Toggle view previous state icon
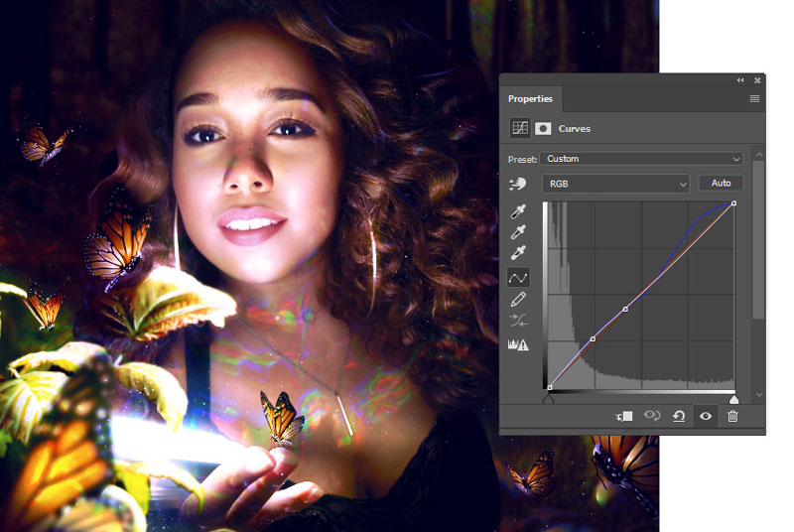 click(x=652, y=416)
